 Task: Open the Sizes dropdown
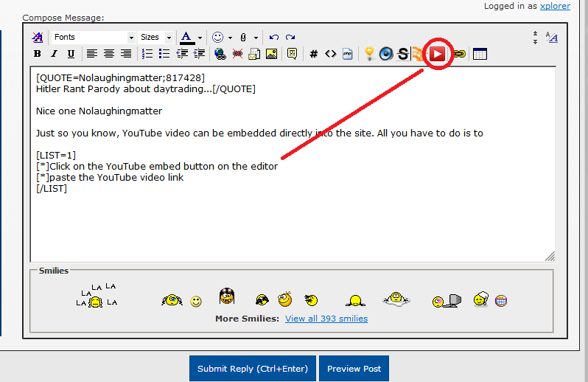tap(155, 37)
